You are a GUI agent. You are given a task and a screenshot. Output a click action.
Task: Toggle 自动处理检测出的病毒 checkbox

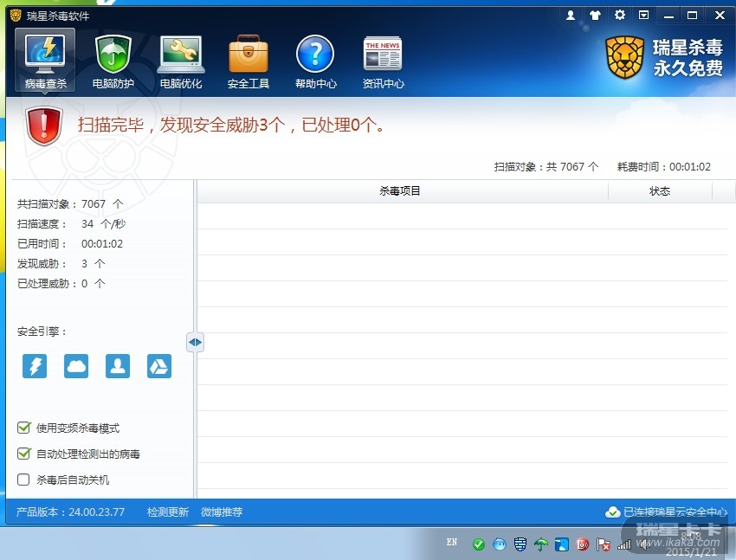23,454
